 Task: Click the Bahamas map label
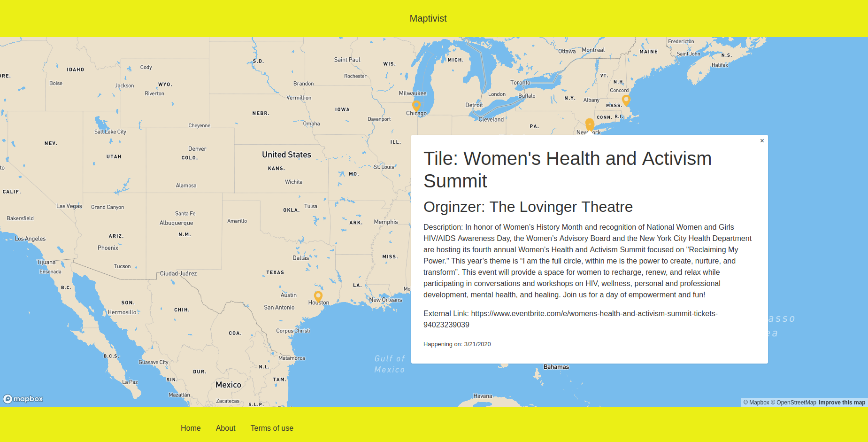[556, 367]
